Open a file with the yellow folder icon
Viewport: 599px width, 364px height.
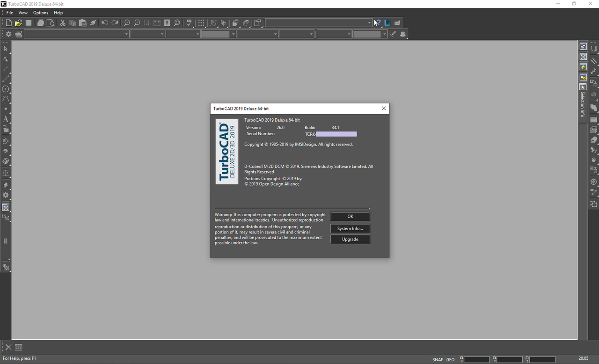18,22
